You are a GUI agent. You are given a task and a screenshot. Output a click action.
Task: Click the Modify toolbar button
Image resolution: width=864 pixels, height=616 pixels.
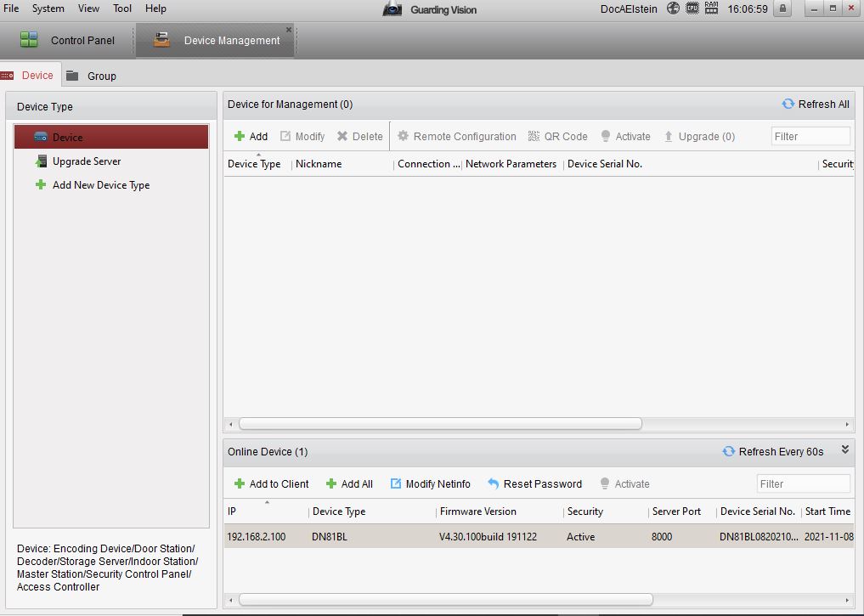pyautogui.click(x=302, y=136)
